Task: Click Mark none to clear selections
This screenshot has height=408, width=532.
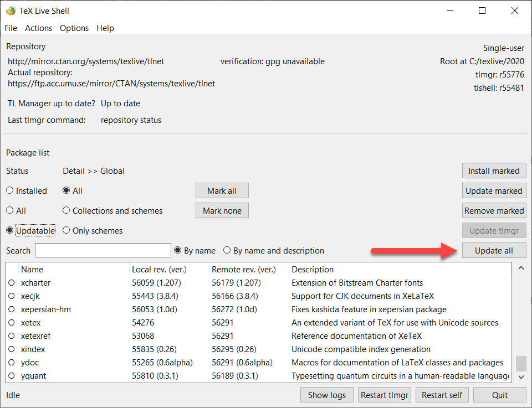Action: point(222,210)
